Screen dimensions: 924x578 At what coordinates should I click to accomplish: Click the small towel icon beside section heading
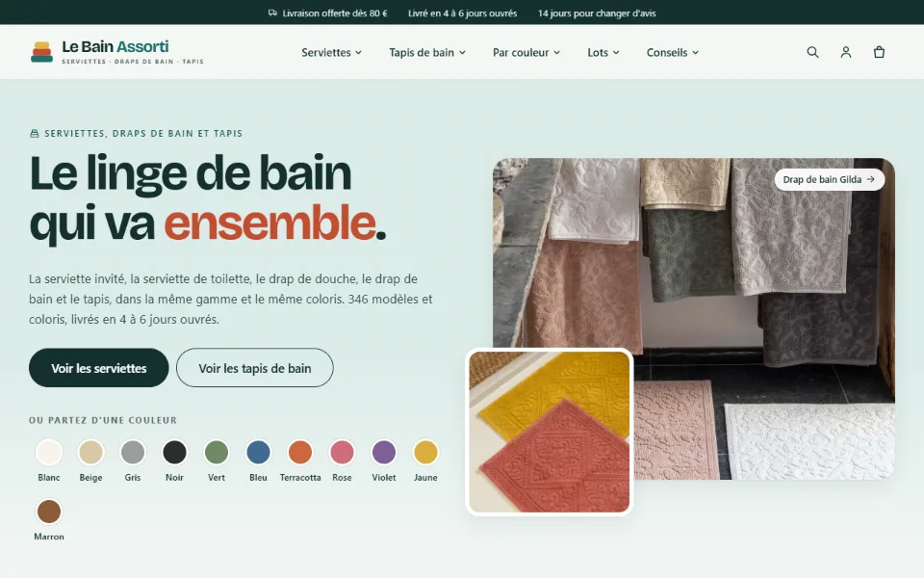[35, 133]
